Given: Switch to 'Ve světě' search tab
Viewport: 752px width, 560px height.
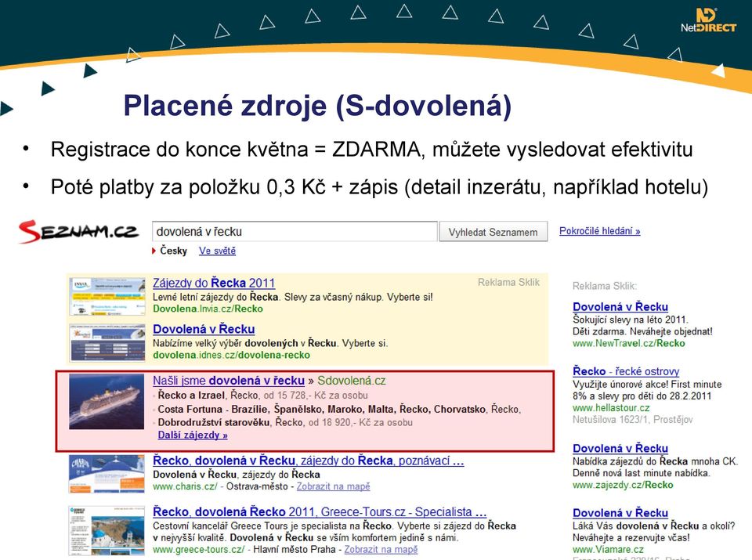Looking at the screenshot, I should pos(217,251).
